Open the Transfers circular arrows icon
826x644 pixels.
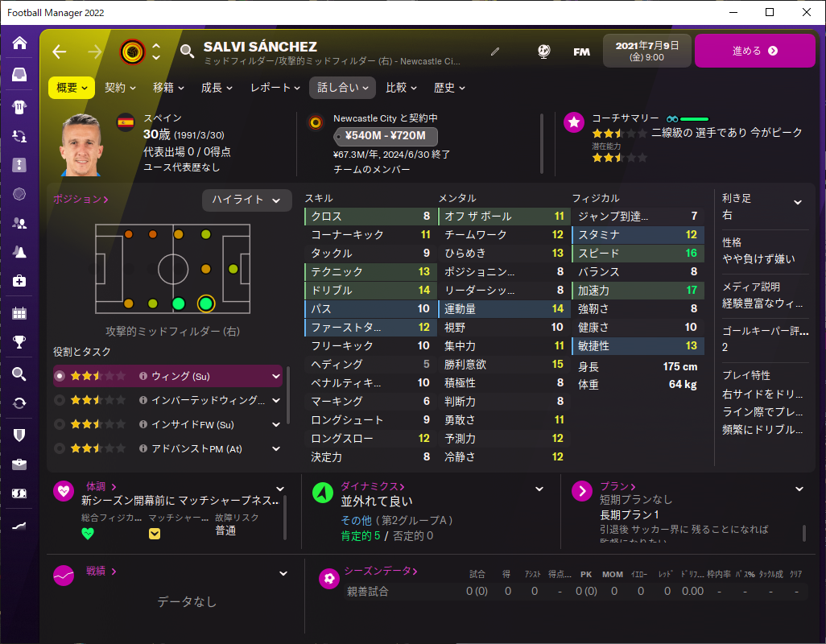(19, 403)
